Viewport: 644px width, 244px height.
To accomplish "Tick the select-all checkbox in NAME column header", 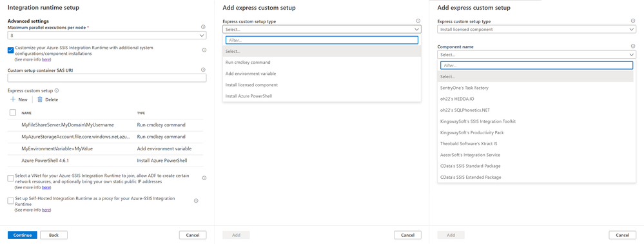I will tap(12, 112).
